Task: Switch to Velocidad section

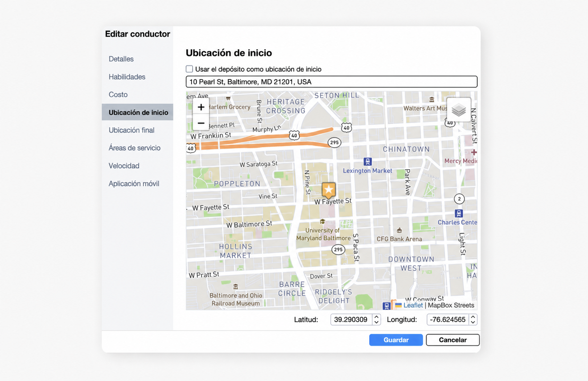Action: 124,166
